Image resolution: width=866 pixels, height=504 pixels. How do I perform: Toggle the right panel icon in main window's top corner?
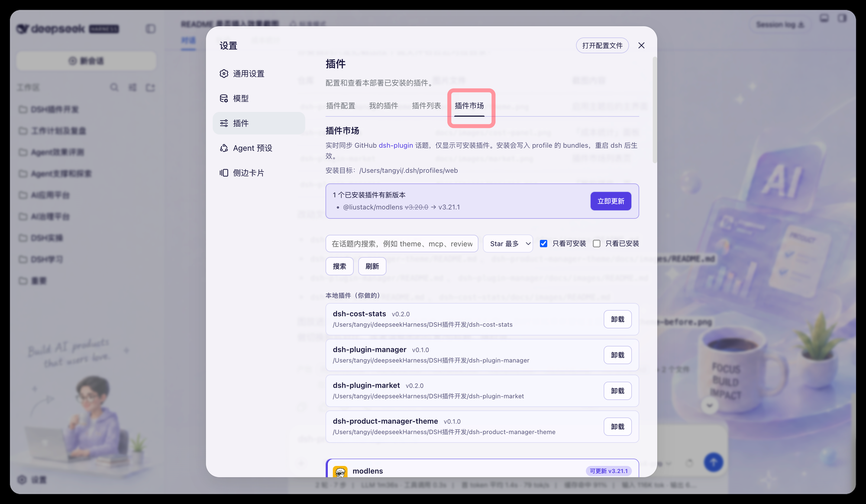[x=842, y=18]
